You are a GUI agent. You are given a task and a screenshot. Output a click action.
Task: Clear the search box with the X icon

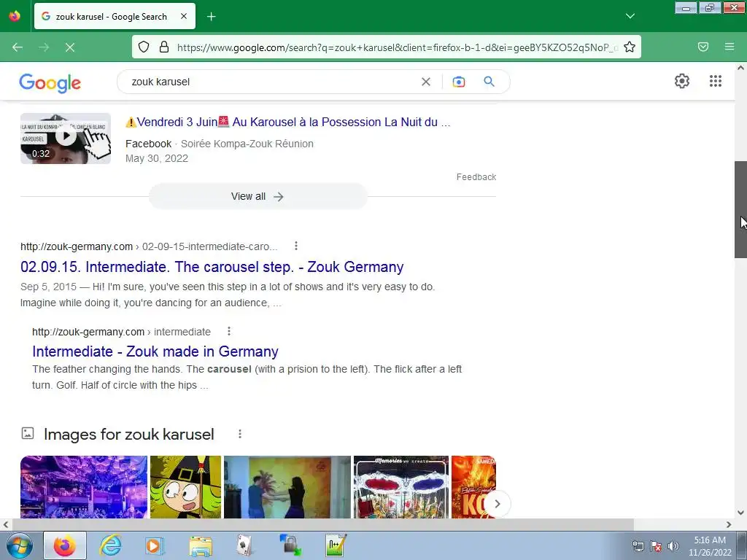pyautogui.click(x=426, y=82)
